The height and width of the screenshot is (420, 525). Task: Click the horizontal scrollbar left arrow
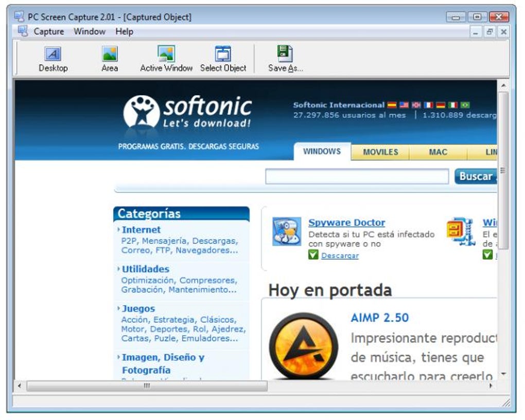coord(20,386)
